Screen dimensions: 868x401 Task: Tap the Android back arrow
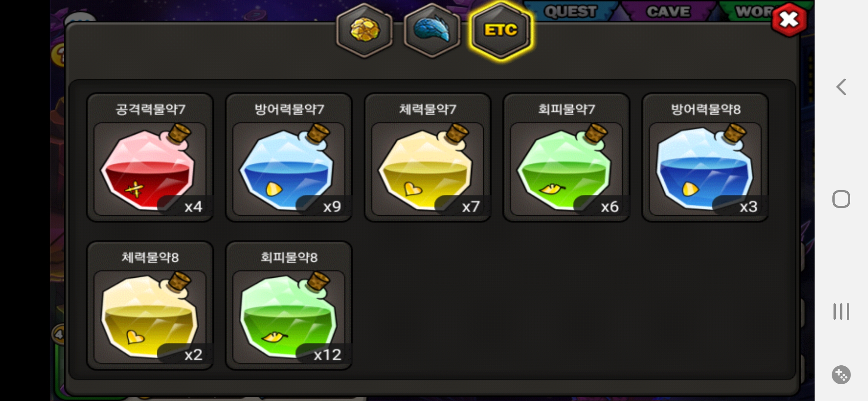841,87
